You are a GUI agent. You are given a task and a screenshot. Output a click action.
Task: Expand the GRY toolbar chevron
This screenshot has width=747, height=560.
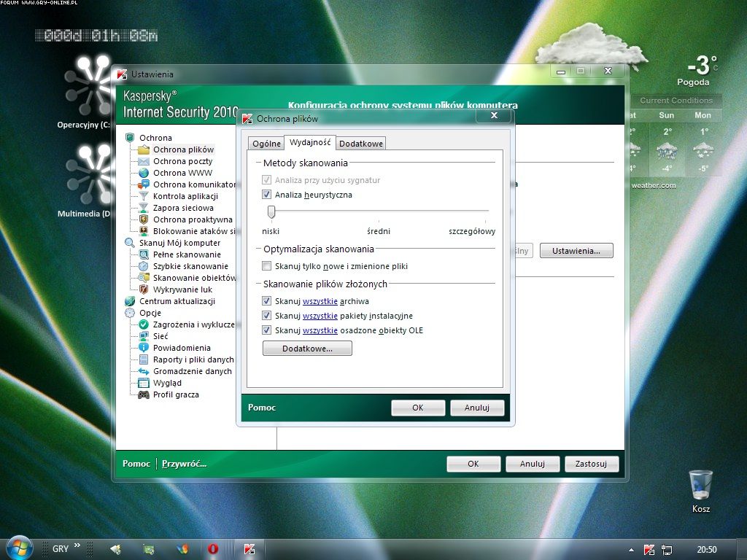[77, 545]
